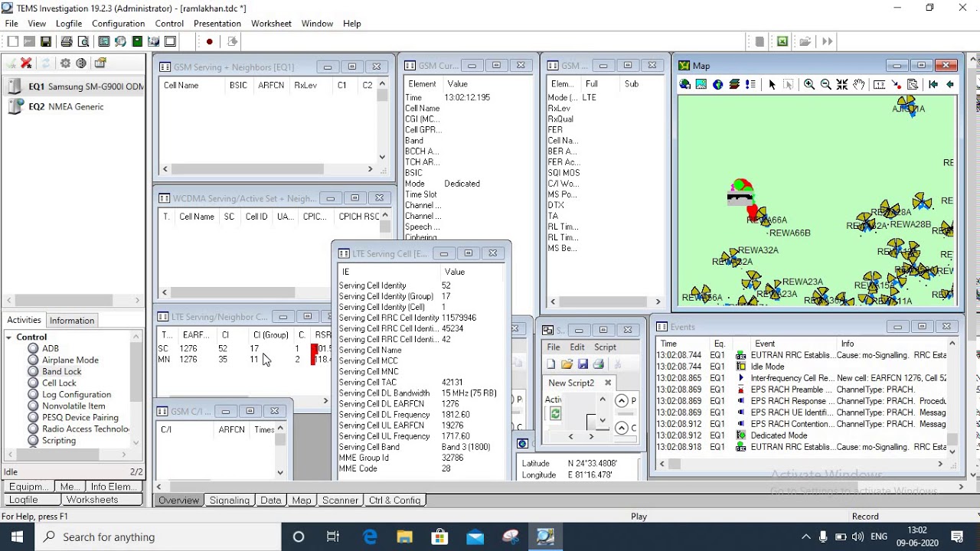Viewport: 980px width, 551px height.
Task: Open Print Preview from main toolbar
Action: click(x=83, y=41)
